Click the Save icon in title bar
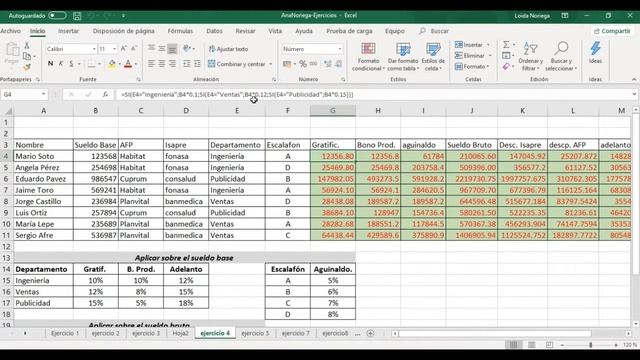640x360 pixels. [x=77, y=16]
